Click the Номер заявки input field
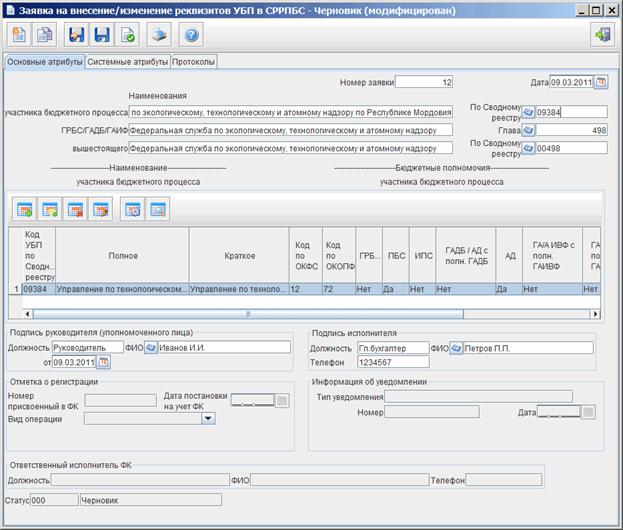Screen dimensions: 623x530 [x=424, y=82]
